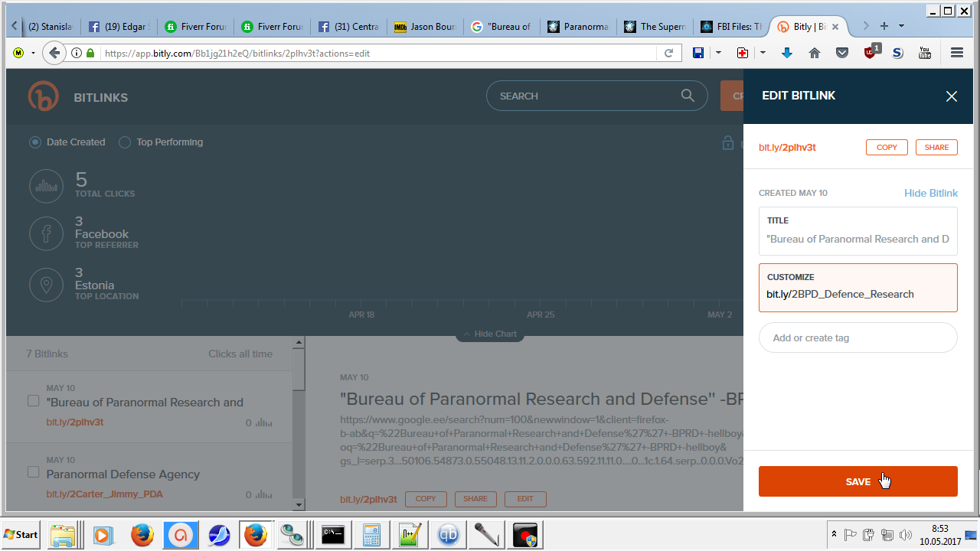Switch to the Paranormal tab
The height and width of the screenshot is (551, 980).
click(x=579, y=27)
